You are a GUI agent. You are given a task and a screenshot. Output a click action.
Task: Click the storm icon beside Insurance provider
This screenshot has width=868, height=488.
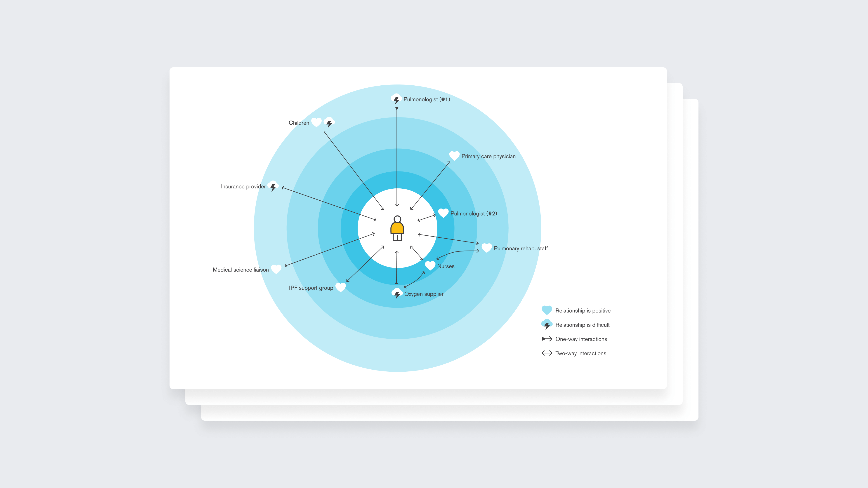pos(273,186)
